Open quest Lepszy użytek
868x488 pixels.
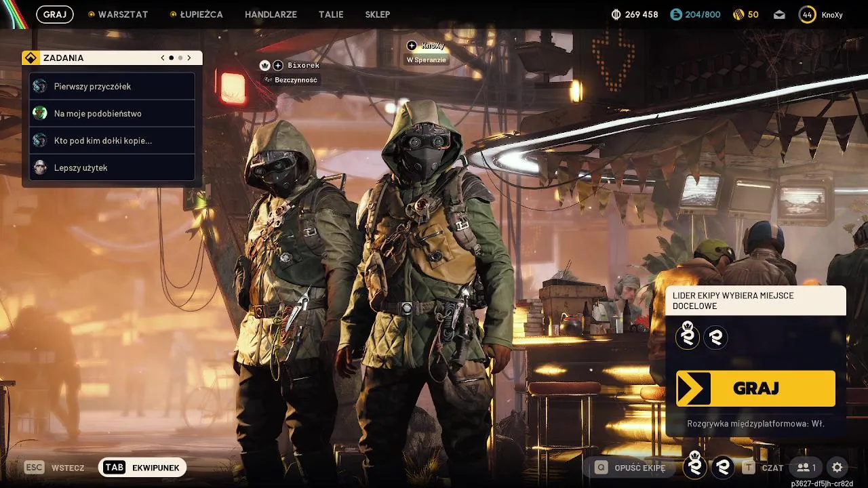tap(113, 167)
